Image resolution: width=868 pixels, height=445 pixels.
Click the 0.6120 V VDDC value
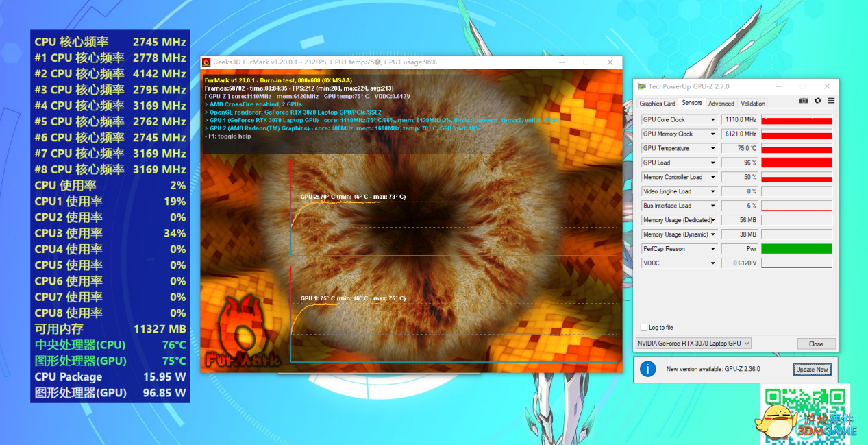(x=739, y=263)
